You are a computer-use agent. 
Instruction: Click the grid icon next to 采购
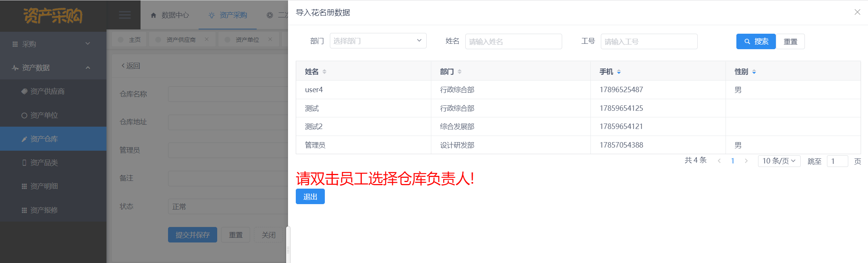(x=15, y=44)
